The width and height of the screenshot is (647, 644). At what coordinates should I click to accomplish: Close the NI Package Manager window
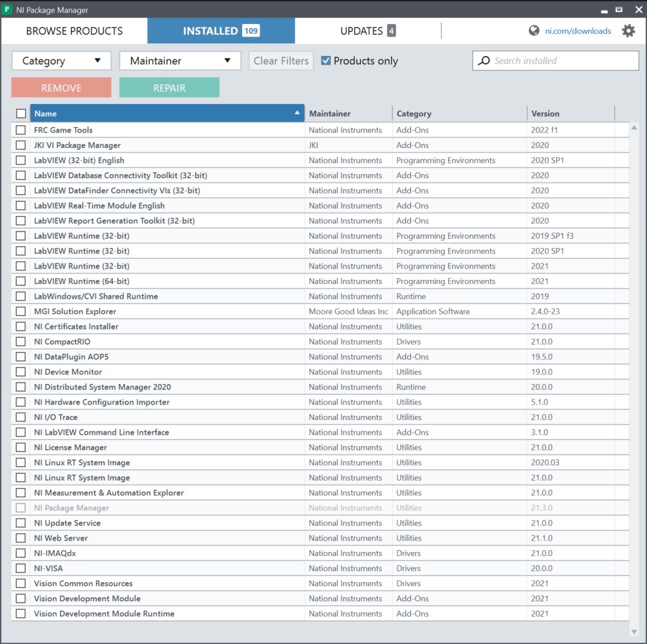click(x=638, y=9)
